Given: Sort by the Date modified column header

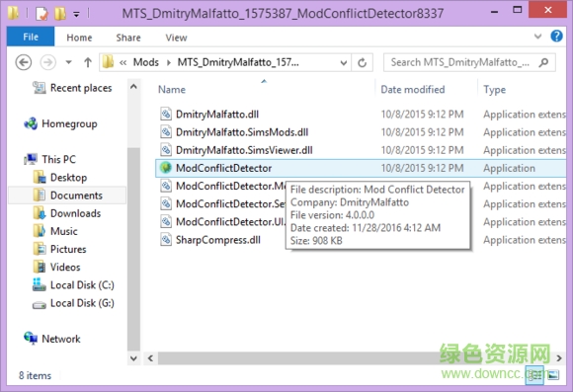Looking at the screenshot, I should 413,90.
